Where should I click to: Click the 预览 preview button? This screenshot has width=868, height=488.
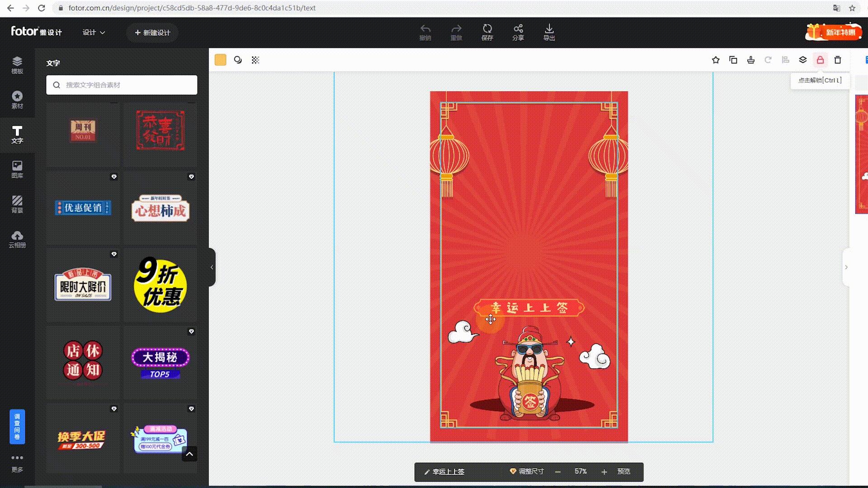point(624,471)
